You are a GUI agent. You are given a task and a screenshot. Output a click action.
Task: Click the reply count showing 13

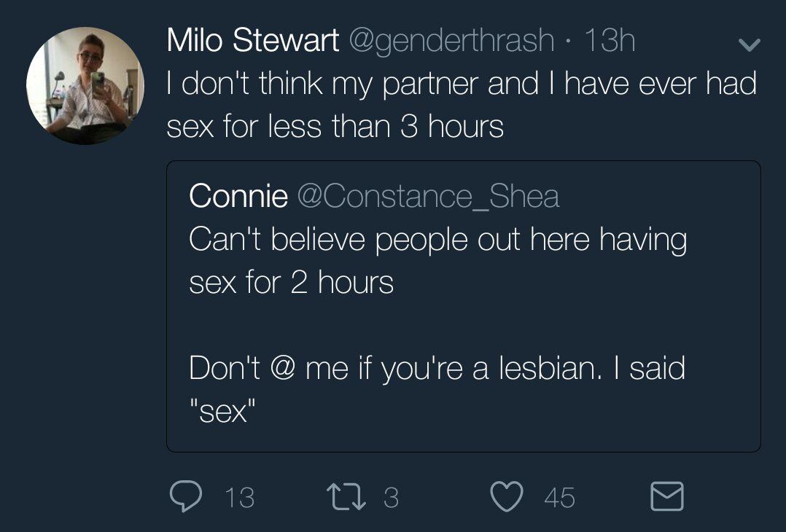click(x=239, y=498)
